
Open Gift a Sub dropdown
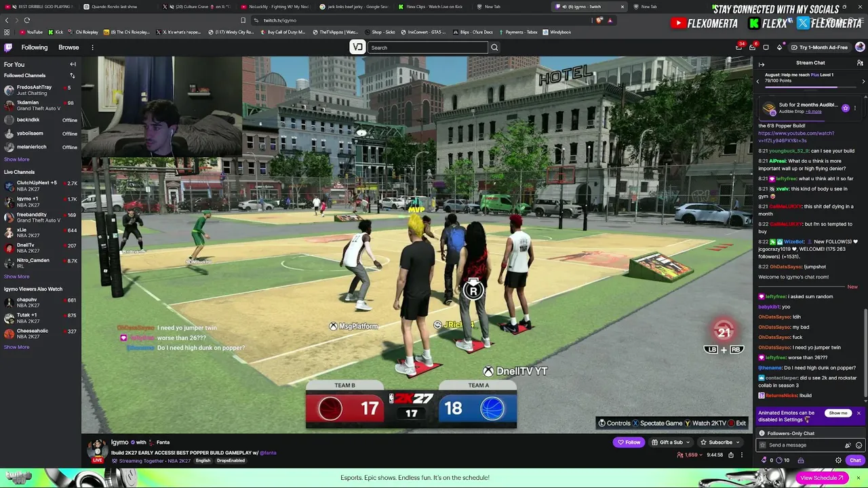tap(671, 443)
